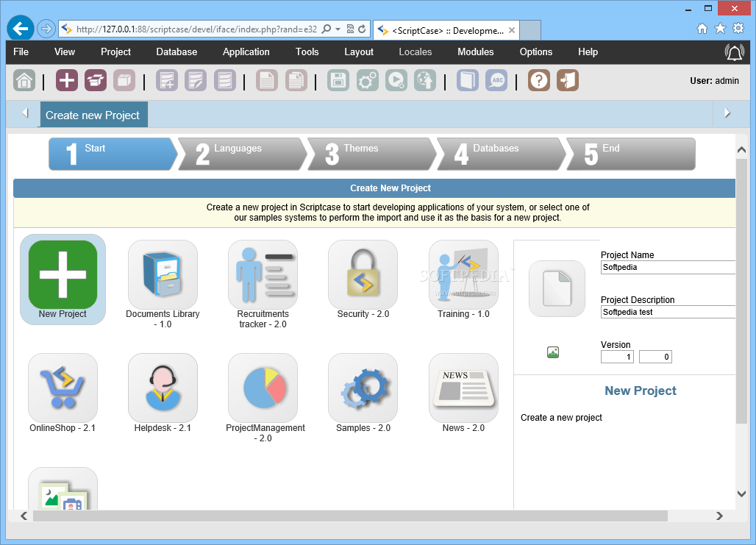Click the Exit door toolbar icon

[568, 81]
